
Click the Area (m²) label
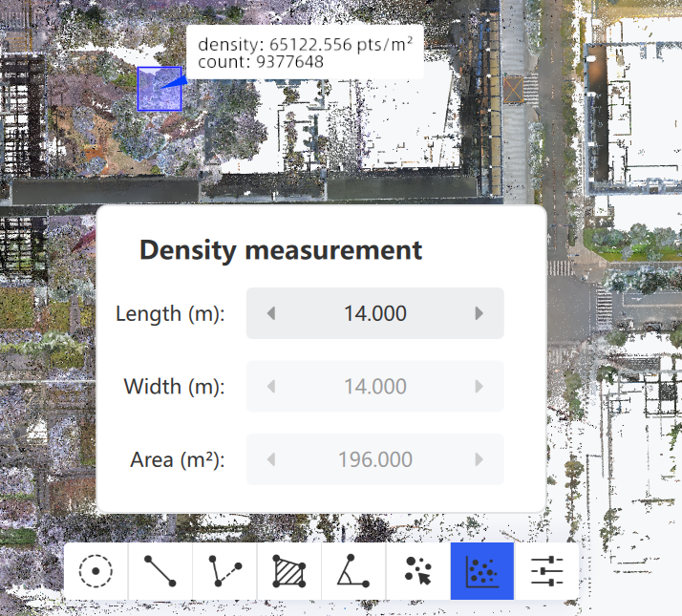[x=178, y=459]
